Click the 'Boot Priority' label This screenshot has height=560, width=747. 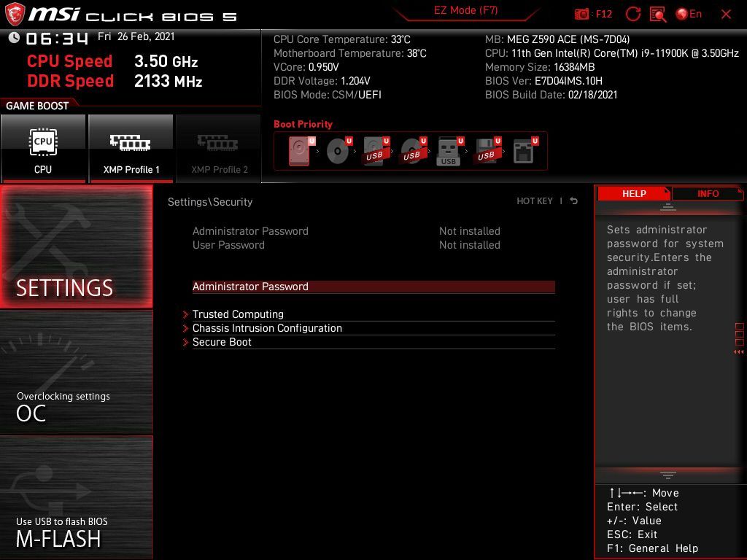click(x=303, y=124)
